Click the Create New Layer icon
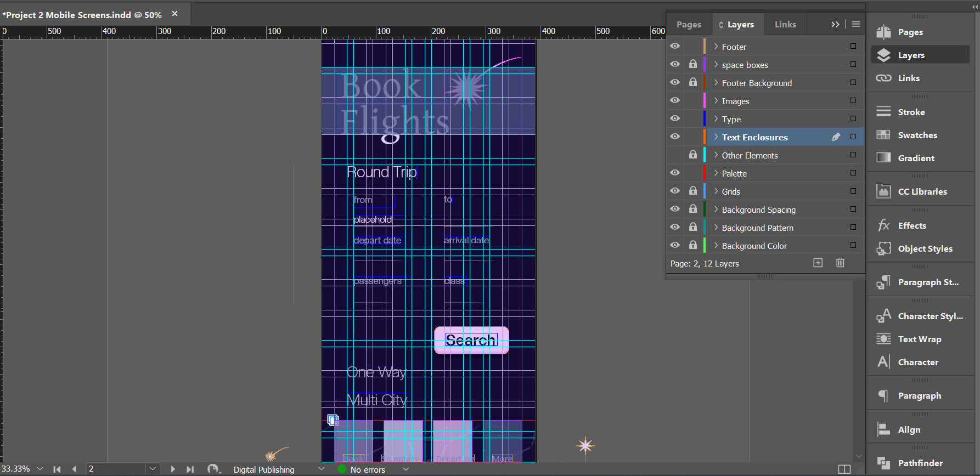 pyautogui.click(x=818, y=263)
